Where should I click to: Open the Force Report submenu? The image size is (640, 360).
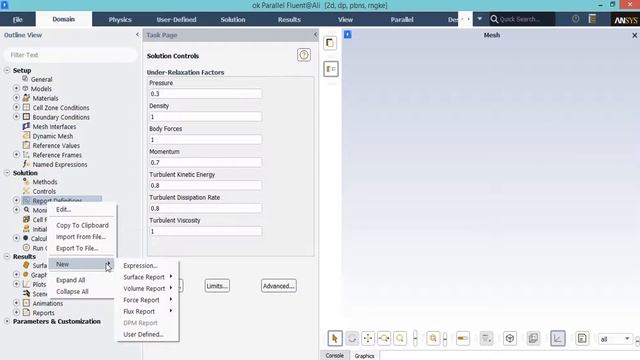click(x=148, y=300)
